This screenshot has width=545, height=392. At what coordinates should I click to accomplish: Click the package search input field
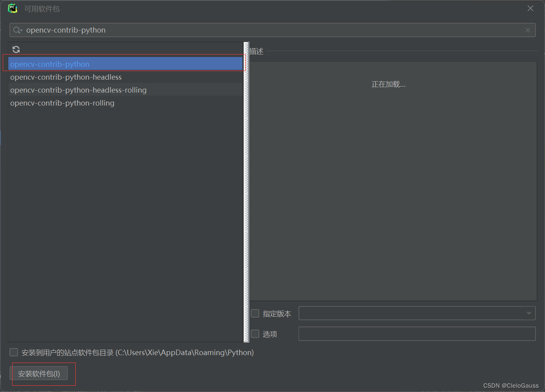273,30
